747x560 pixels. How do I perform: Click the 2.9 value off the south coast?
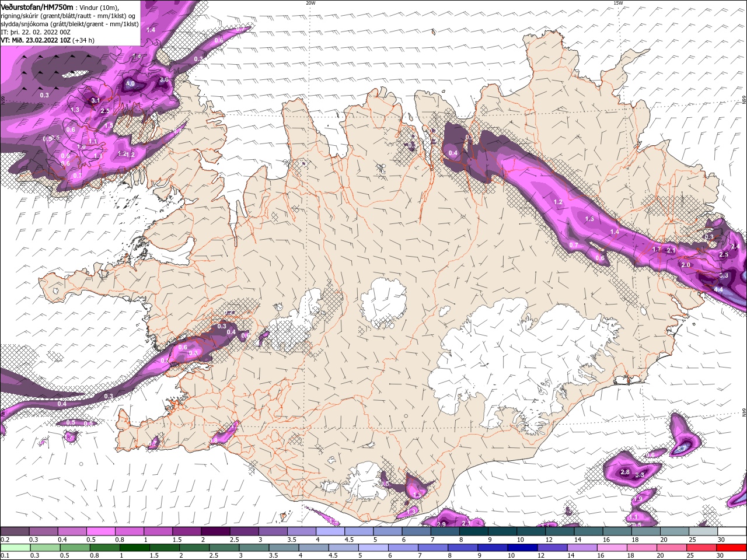coord(441,524)
